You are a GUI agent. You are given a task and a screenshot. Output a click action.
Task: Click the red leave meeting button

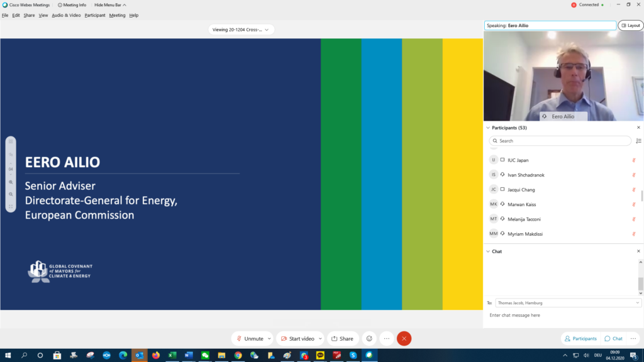coord(404,338)
